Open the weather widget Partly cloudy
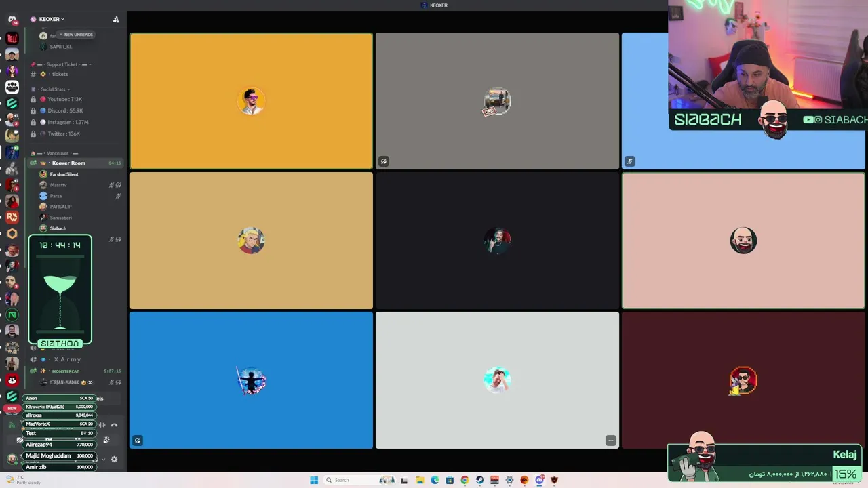This screenshot has width=868, height=488. [x=23, y=480]
